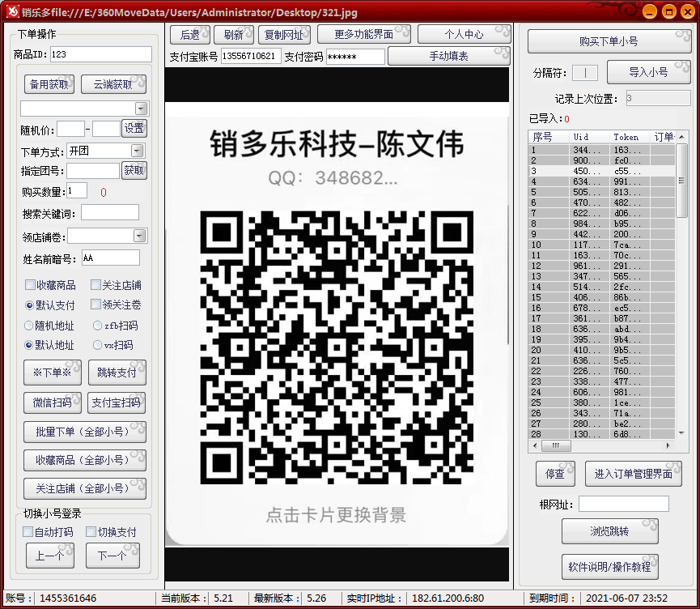Click the 导入小号 import button
Screen dimensions: 700x609
click(649, 72)
